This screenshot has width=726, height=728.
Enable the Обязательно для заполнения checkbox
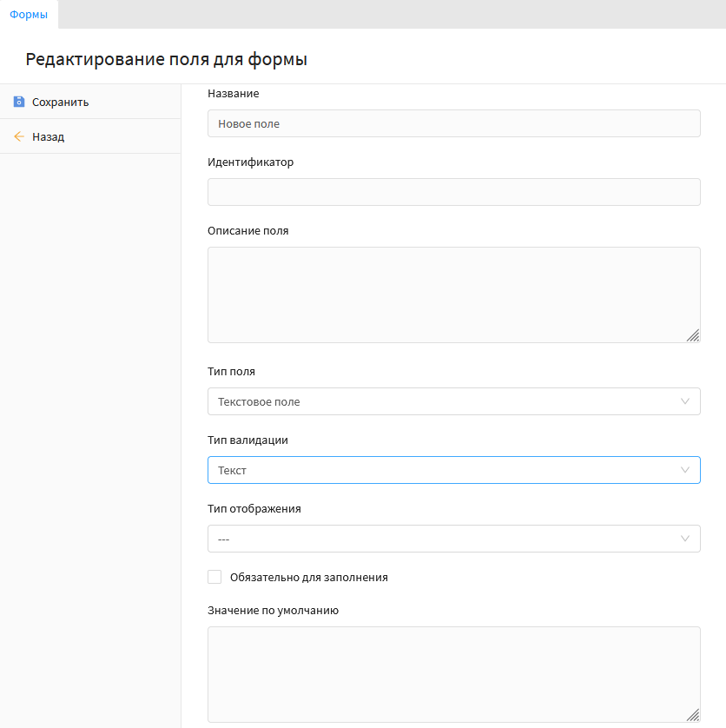click(214, 577)
